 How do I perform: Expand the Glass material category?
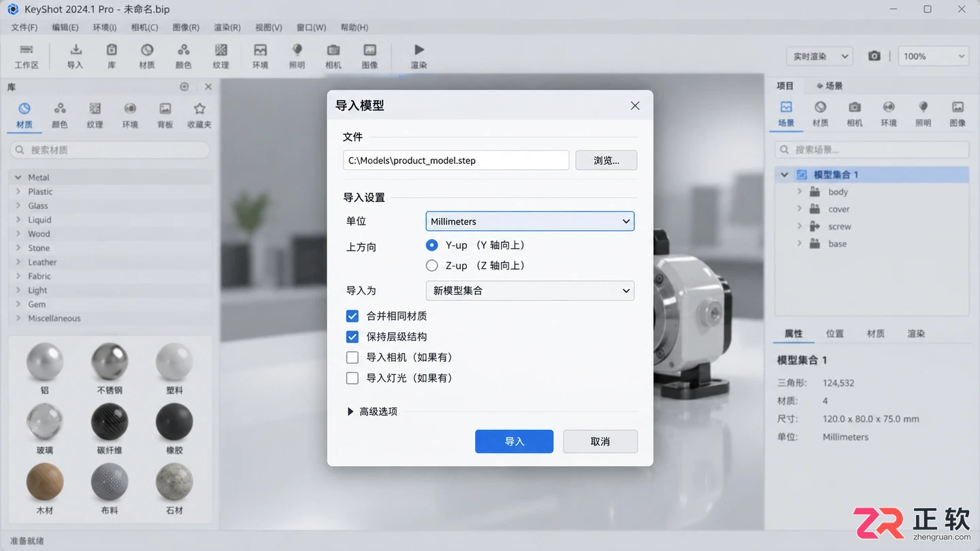click(18, 205)
